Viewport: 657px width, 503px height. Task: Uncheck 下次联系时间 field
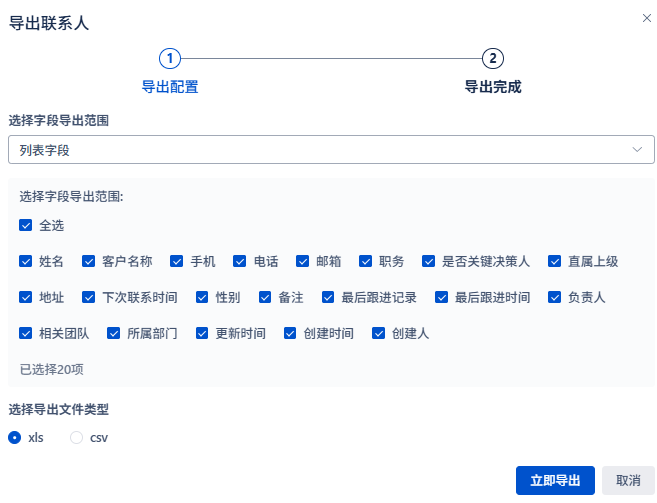(88, 297)
